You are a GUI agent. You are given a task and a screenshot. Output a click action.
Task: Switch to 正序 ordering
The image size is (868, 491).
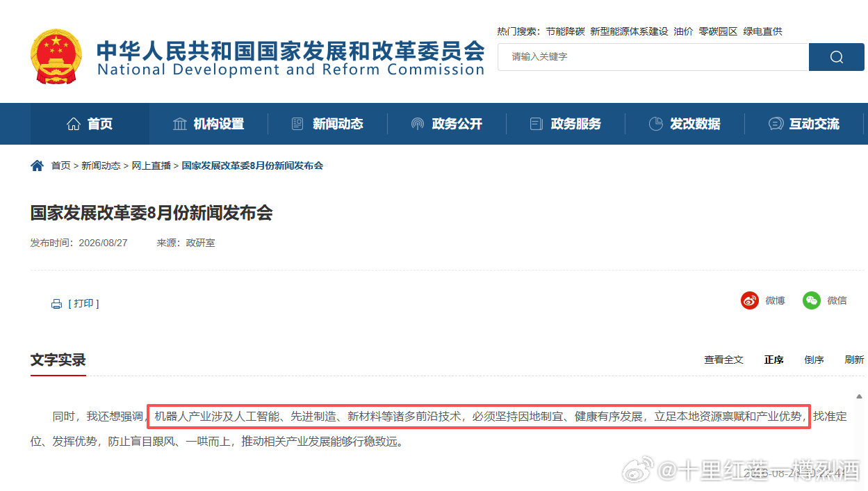click(x=773, y=360)
